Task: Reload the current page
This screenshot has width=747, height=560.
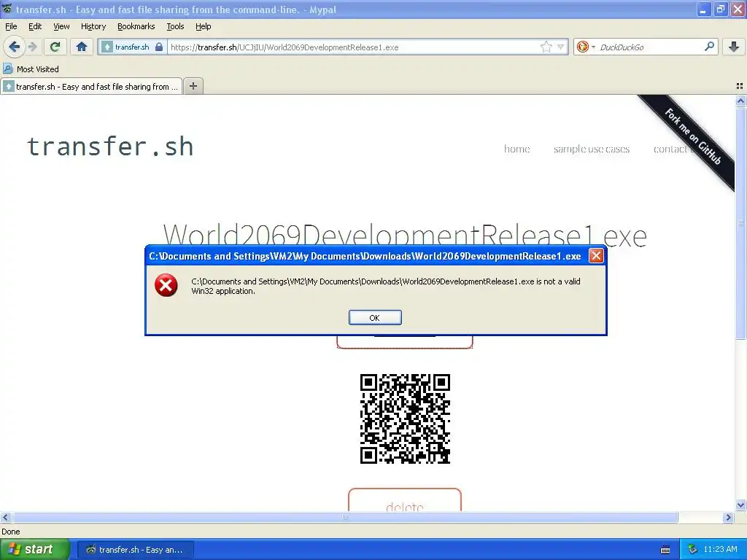Action: pos(55,47)
